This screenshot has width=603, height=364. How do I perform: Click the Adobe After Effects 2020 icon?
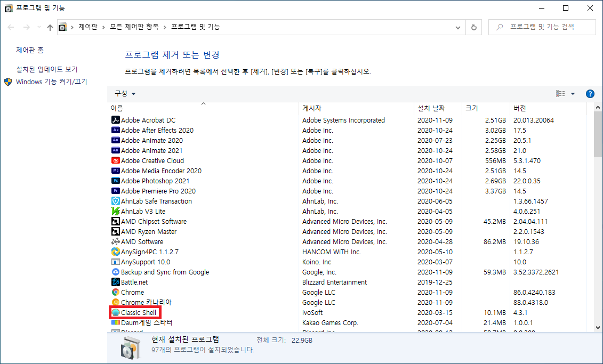point(115,130)
